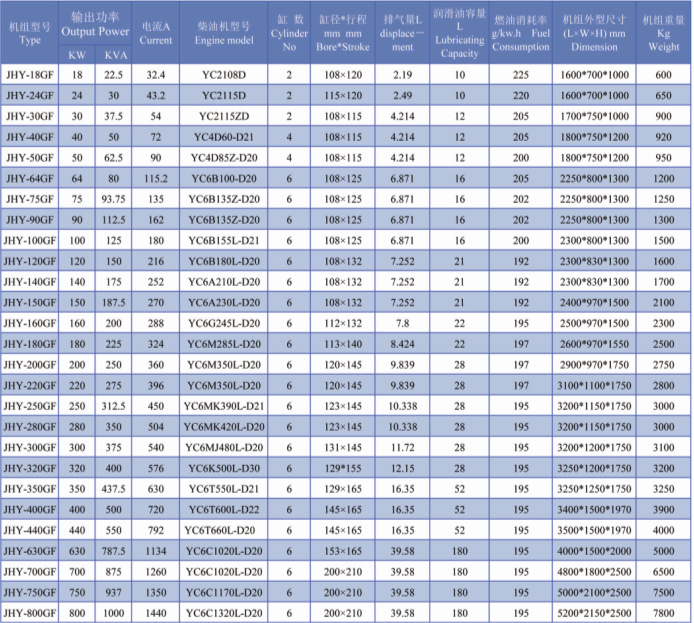Viewport: 694px width, 623px height.
Task: Select engine model YC2115ZD
Action: pos(224,116)
